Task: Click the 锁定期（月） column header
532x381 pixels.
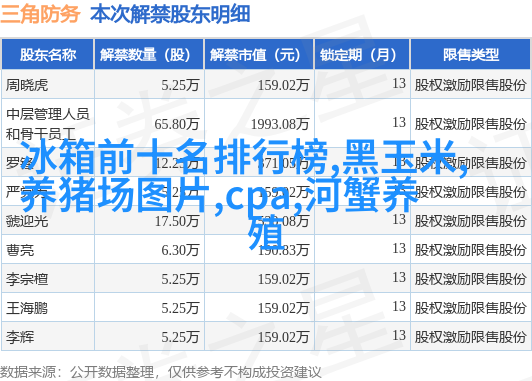Action: [x=362, y=55]
